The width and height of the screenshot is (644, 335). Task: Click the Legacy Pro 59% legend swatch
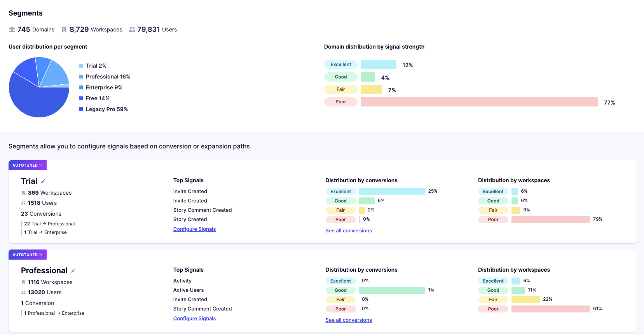tap(81, 109)
